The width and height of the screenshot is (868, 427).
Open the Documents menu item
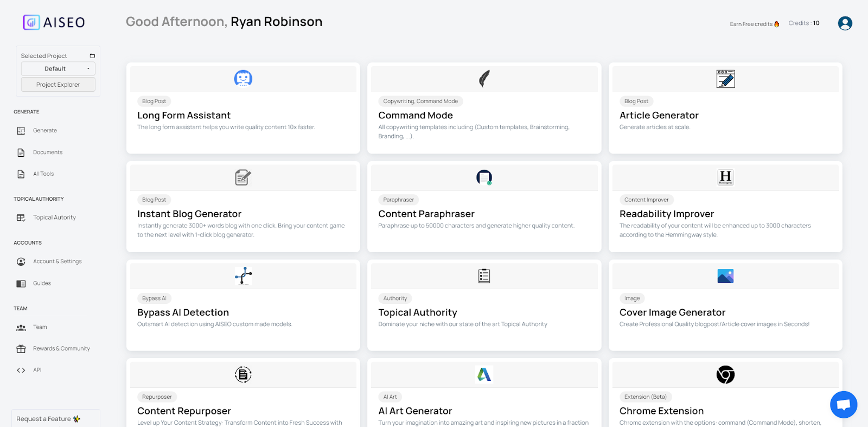pos(48,152)
